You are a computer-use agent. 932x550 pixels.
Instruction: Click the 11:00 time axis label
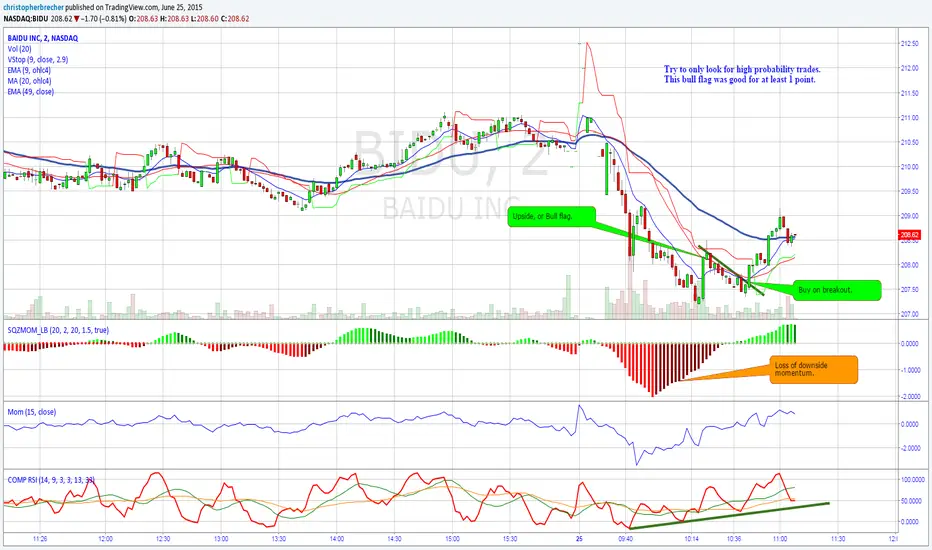pyautogui.click(x=780, y=539)
